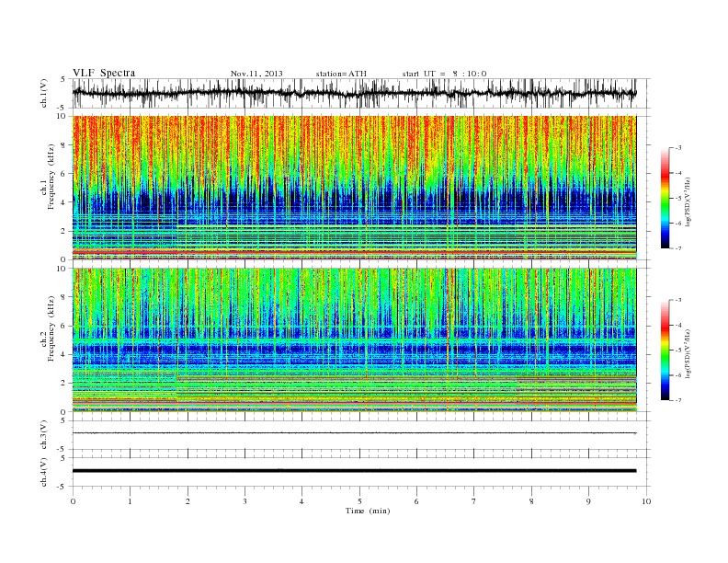Click the ch.1 voltage waveform trace panel

click(x=361, y=93)
